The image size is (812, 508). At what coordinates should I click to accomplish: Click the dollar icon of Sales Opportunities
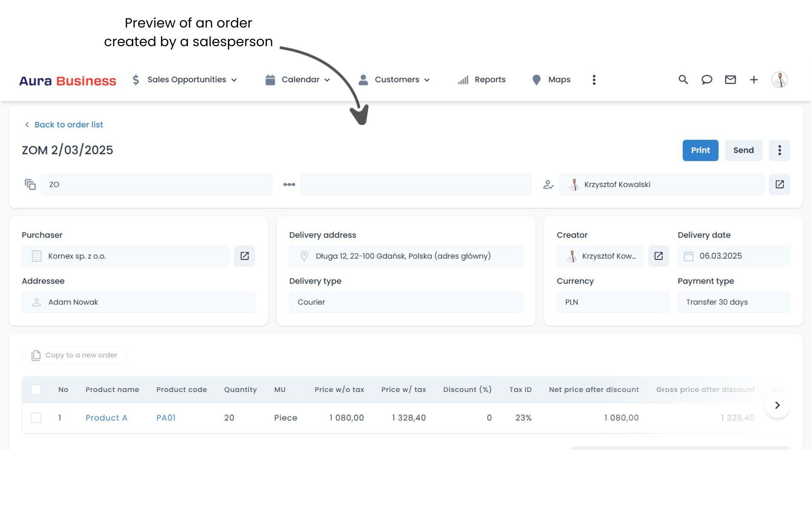(136, 80)
